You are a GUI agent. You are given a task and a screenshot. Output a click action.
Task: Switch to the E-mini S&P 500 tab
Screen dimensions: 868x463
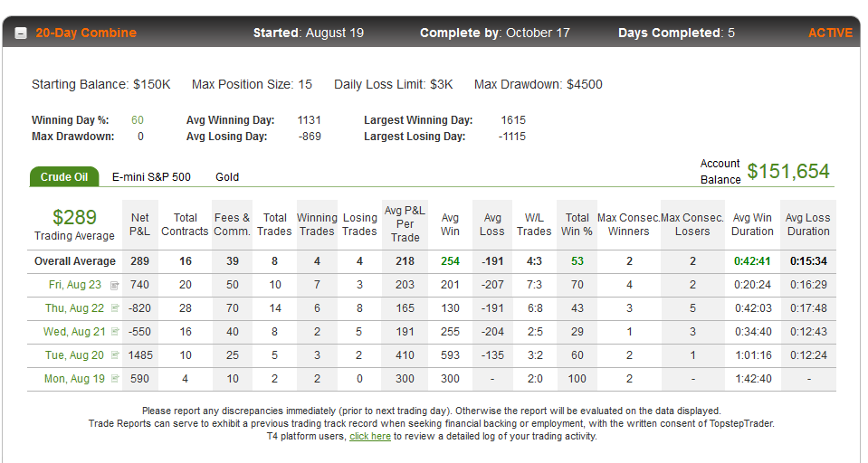[x=151, y=177]
